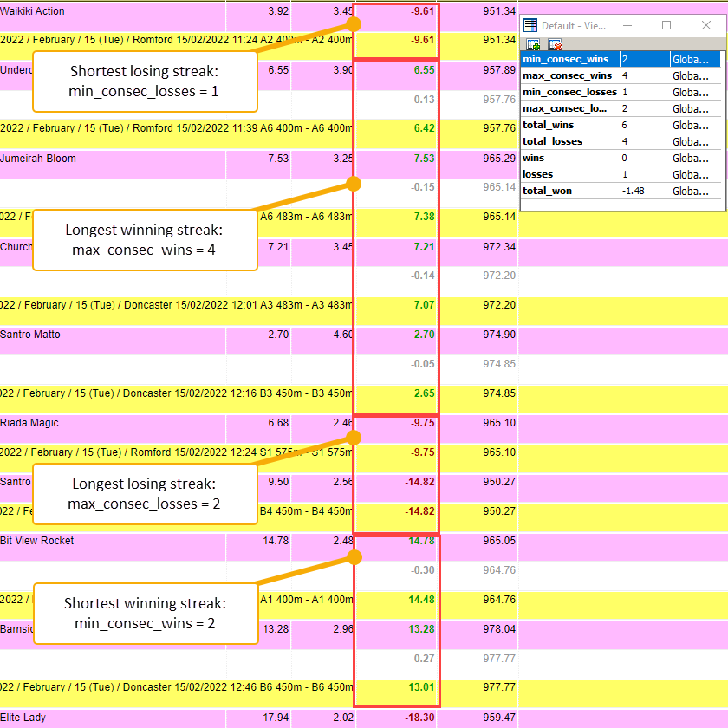Click the add variable icon in the viewer toolbar
Screen dimensions: 728x728
[532, 43]
